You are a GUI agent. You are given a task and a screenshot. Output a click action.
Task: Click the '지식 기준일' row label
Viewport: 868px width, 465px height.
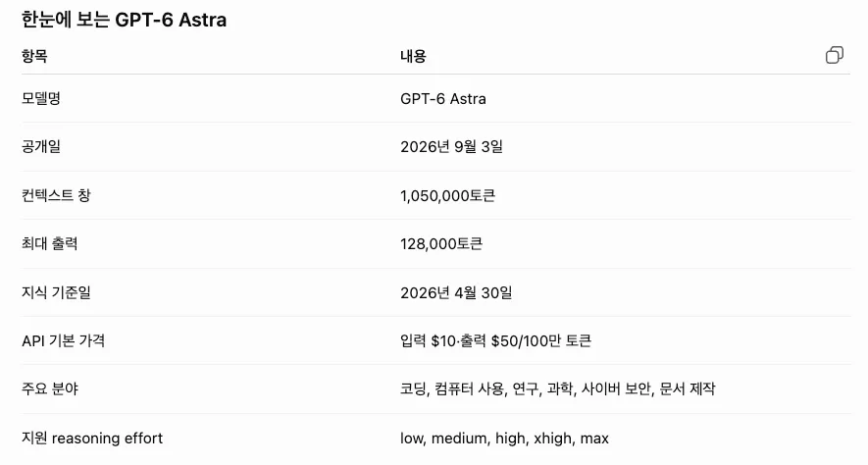[x=56, y=292]
